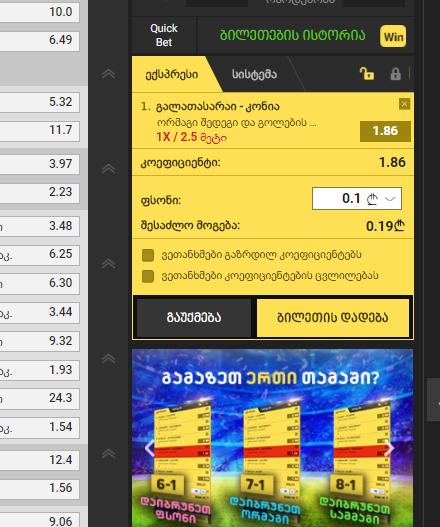The width and height of the screenshot is (440, 527).
Task: Select the 3.44 odds cell
Action: [x=40, y=312]
